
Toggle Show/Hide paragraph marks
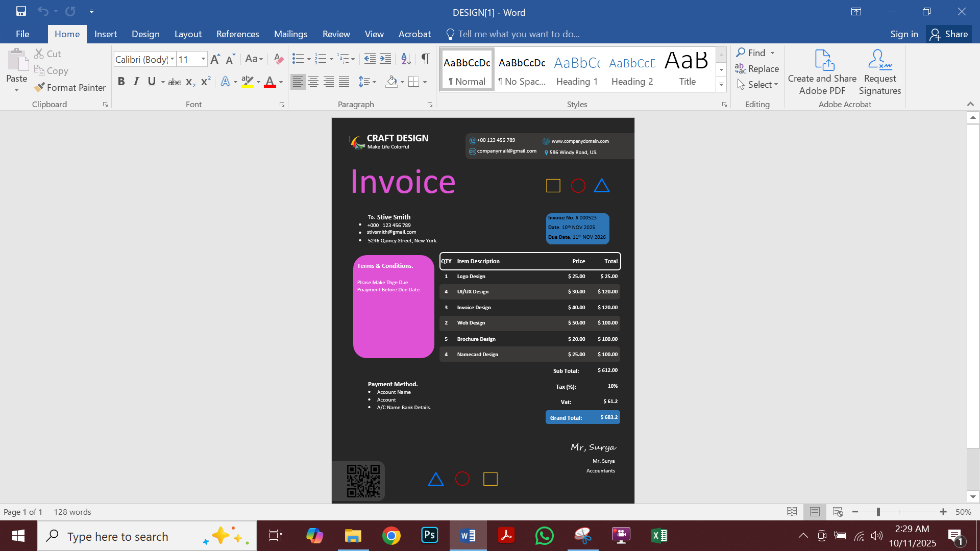pyautogui.click(x=425, y=59)
